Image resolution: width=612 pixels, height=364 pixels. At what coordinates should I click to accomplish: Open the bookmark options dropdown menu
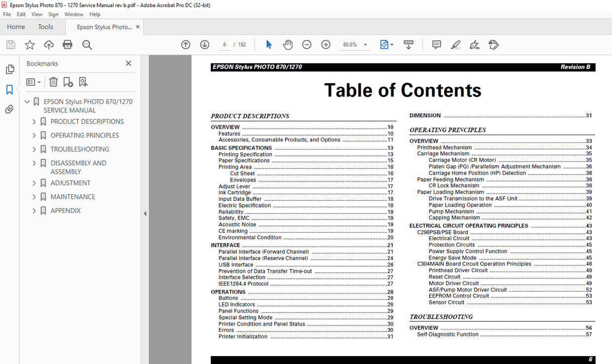click(33, 82)
